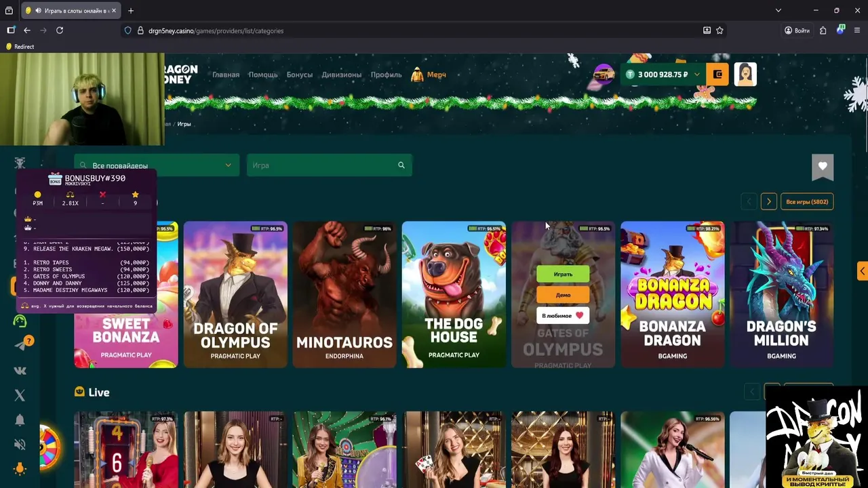
Task: Open the Dragon Money crypto withdrawal banner
Action: [817, 439]
